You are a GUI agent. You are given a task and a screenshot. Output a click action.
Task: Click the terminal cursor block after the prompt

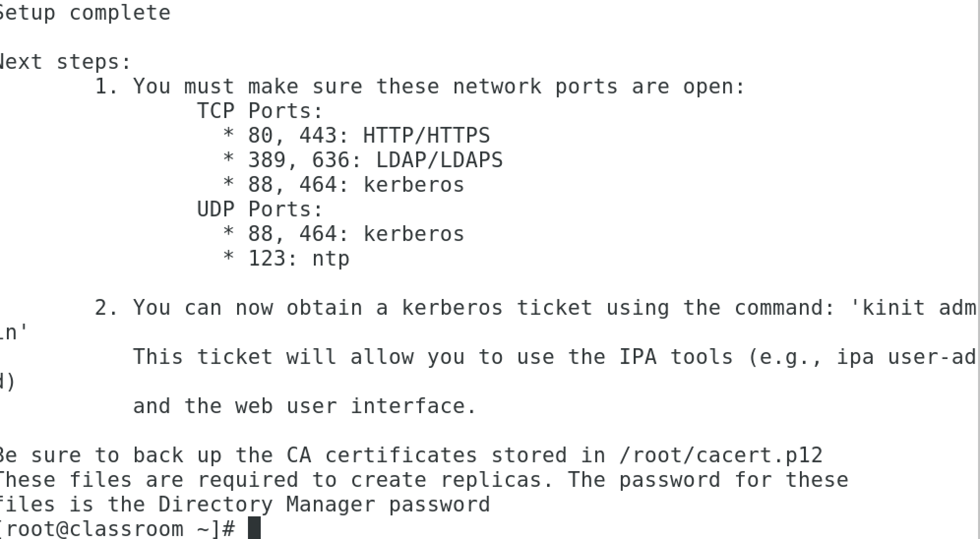254,528
